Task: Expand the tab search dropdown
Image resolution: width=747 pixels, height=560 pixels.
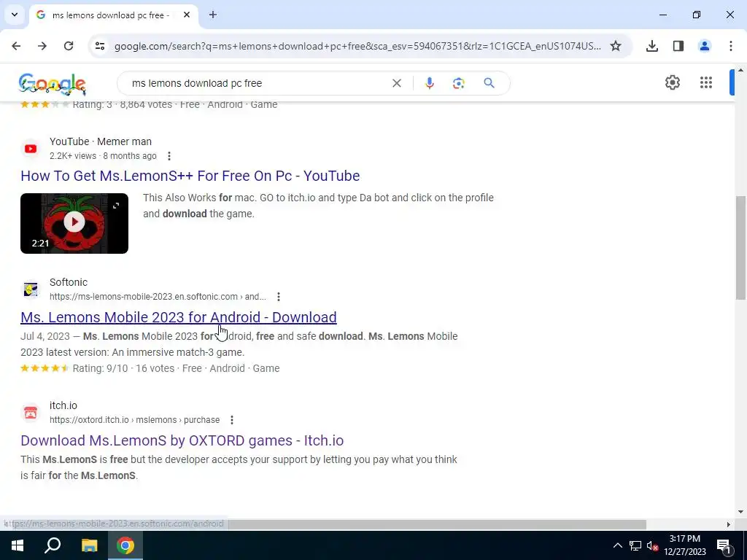Action: point(15,15)
